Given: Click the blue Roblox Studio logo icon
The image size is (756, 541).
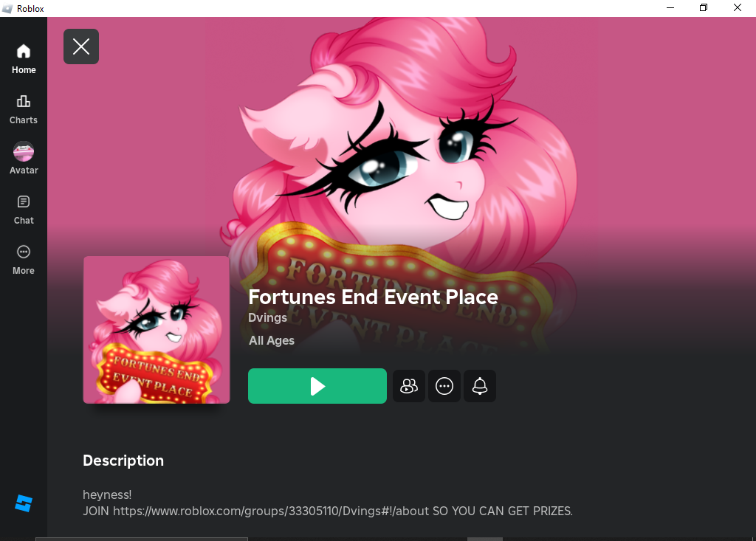Looking at the screenshot, I should (23, 503).
